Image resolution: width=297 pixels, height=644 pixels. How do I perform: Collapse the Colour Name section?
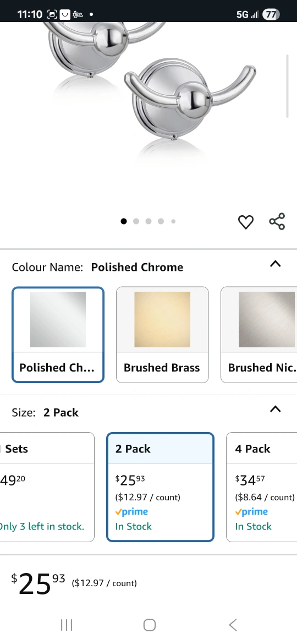(x=275, y=264)
